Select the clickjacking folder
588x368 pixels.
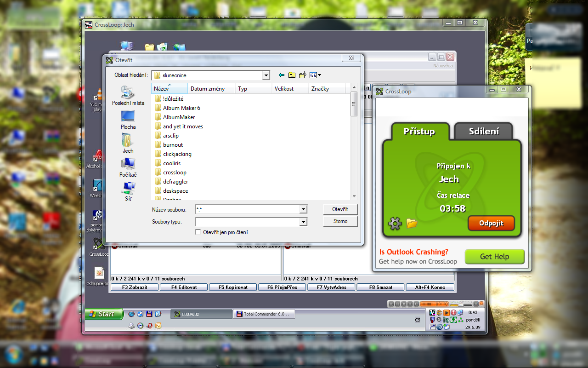(173, 154)
